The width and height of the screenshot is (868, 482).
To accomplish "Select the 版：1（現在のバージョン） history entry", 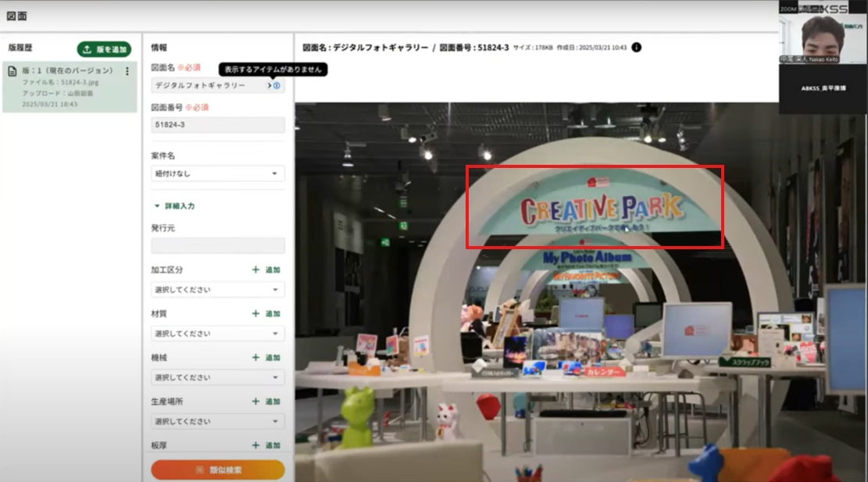I will coord(70,87).
